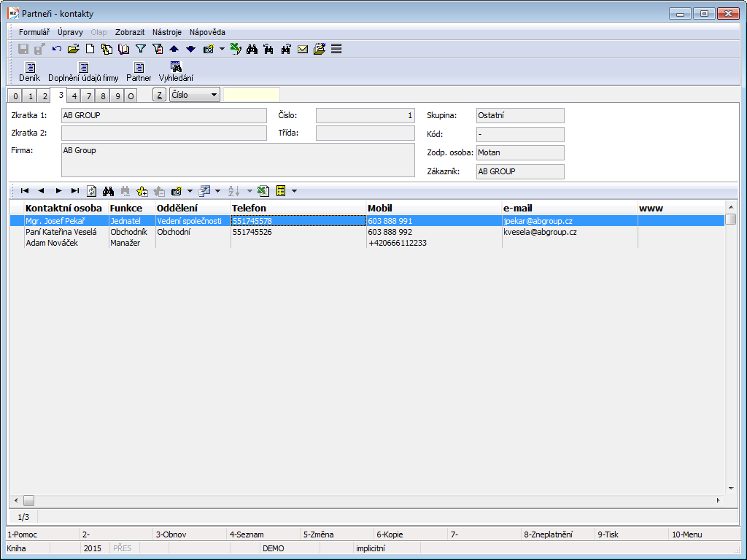Viewport: 747px width, 560px height.
Task: Click the new blank document icon
Action: (x=90, y=50)
